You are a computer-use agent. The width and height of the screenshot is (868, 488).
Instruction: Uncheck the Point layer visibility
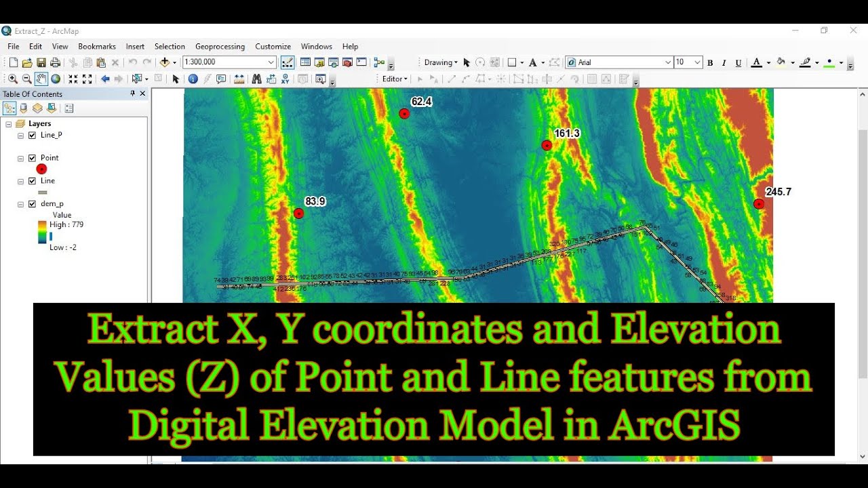(32, 158)
